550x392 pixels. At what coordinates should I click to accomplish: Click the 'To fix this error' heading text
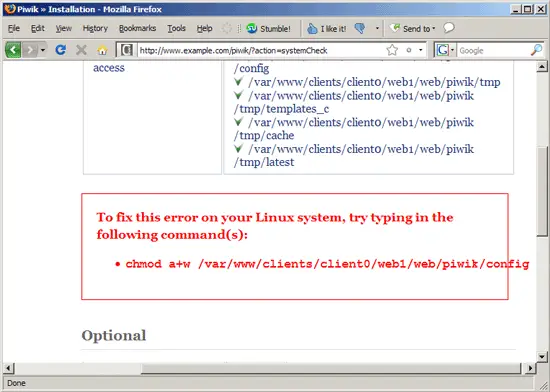[x=275, y=226]
